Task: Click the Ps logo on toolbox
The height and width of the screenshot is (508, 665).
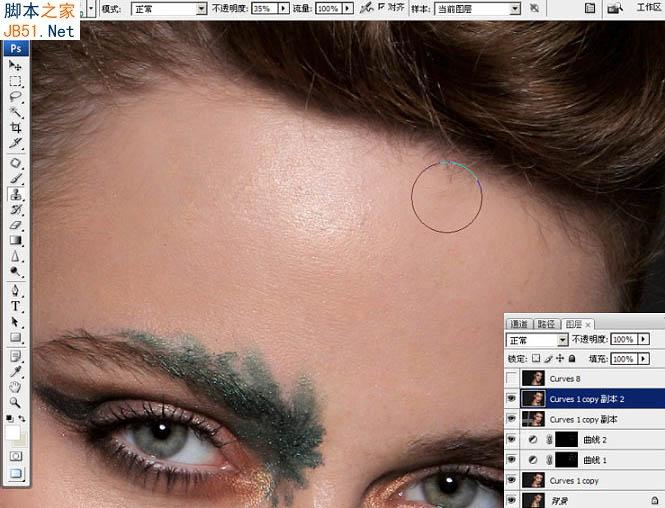Action: [x=16, y=48]
